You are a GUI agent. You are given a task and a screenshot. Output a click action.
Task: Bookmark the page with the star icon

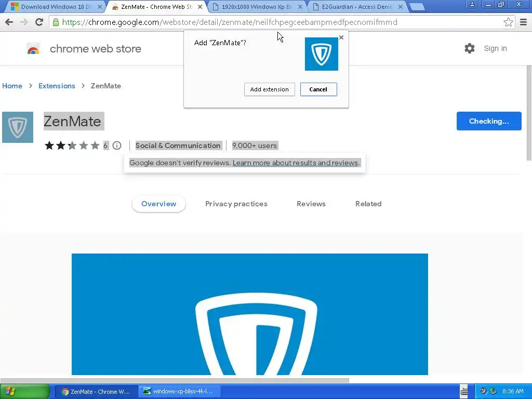[508, 22]
